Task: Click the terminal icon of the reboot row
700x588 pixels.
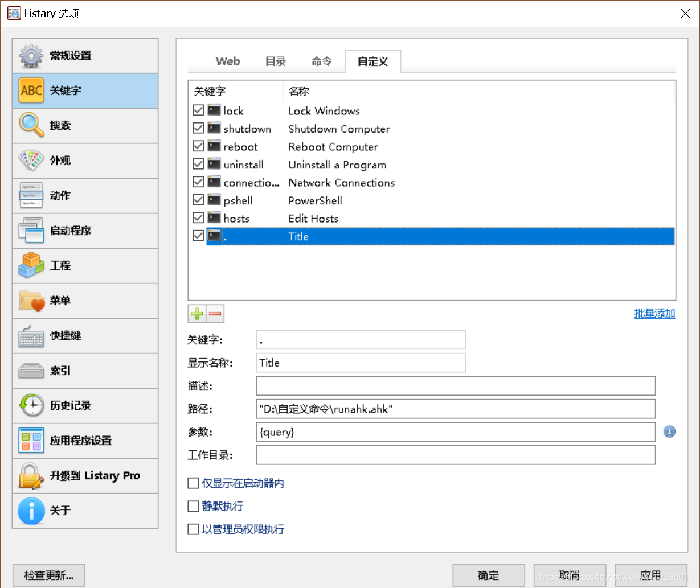Action: (214, 146)
